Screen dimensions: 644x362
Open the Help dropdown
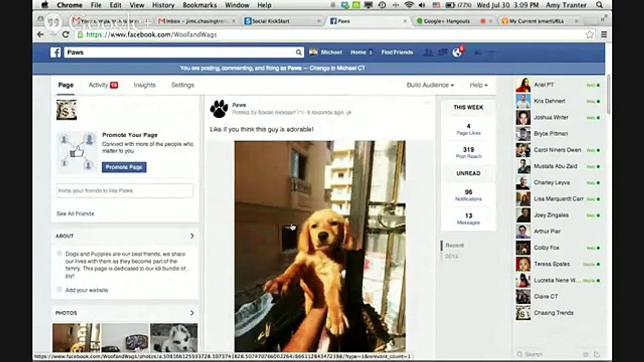coord(478,85)
